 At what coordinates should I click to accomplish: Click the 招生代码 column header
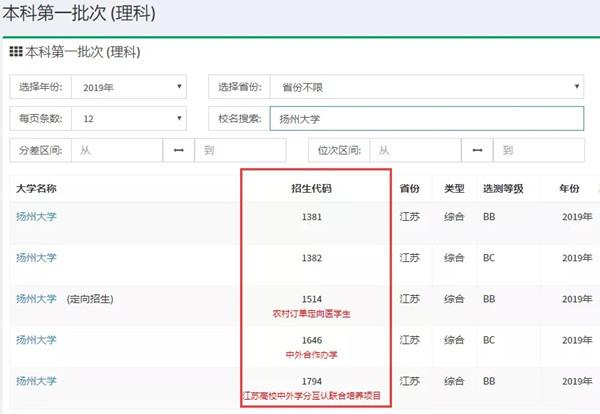coord(311,188)
